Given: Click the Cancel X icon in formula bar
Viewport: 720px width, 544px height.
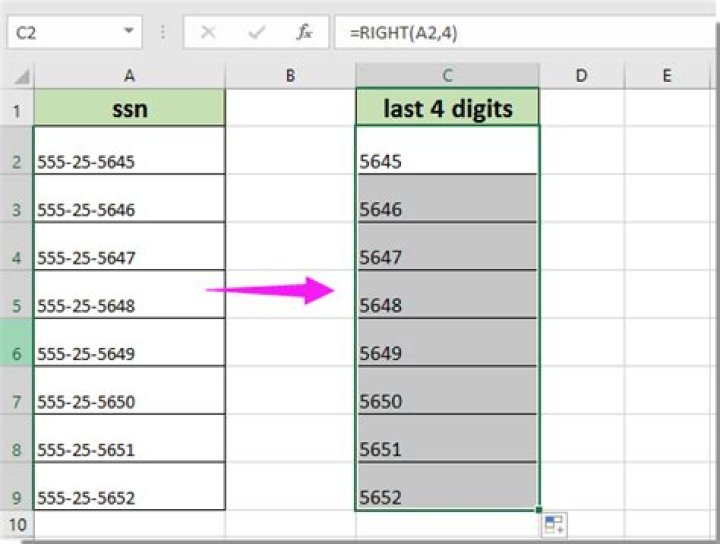Looking at the screenshot, I should point(208,32).
